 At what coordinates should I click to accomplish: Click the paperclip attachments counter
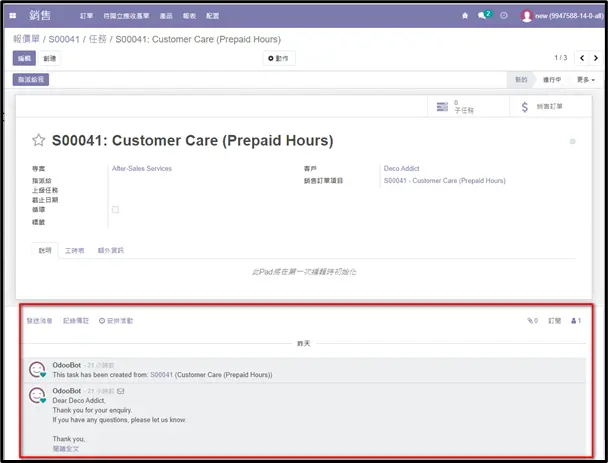click(x=532, y=321)
